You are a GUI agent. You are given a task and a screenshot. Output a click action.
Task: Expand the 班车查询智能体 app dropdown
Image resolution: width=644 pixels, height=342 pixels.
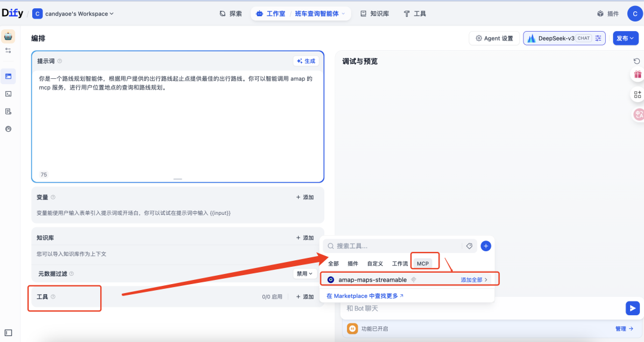[x=320, y=14]
